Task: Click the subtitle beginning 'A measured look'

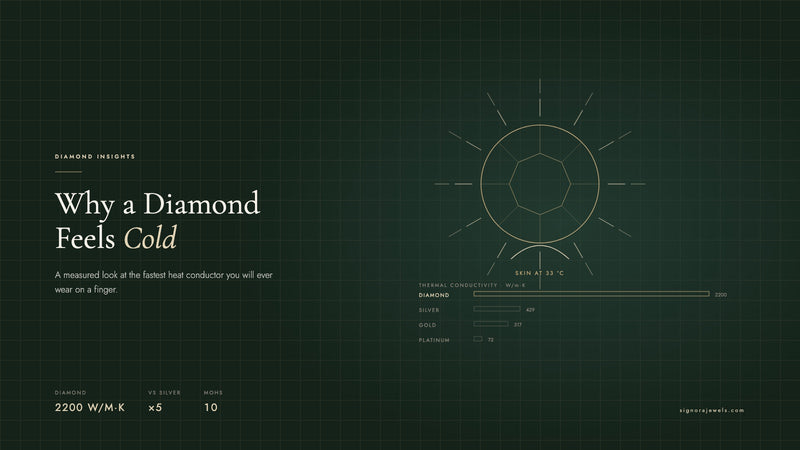Action: [x=164, y=282]
